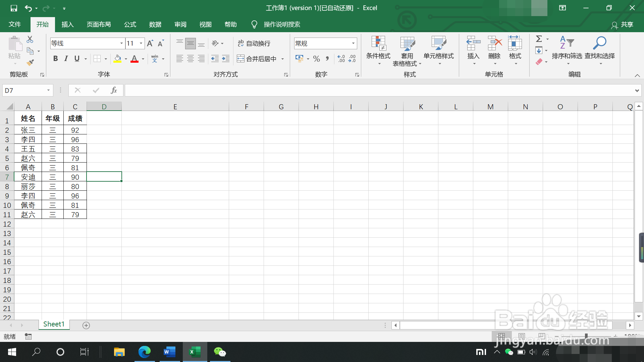This screenshot has height=362, width=644.
Task: Toggle bold formatting
Action: pos(56,59)
